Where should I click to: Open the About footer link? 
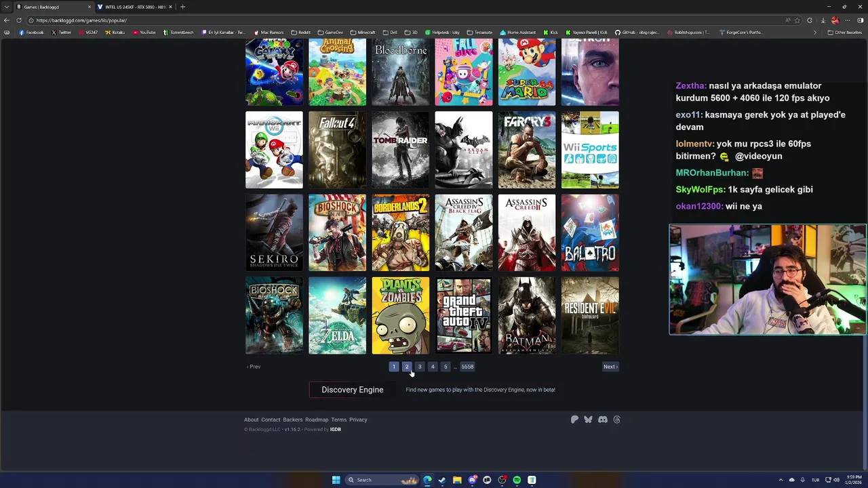(251, 420)
